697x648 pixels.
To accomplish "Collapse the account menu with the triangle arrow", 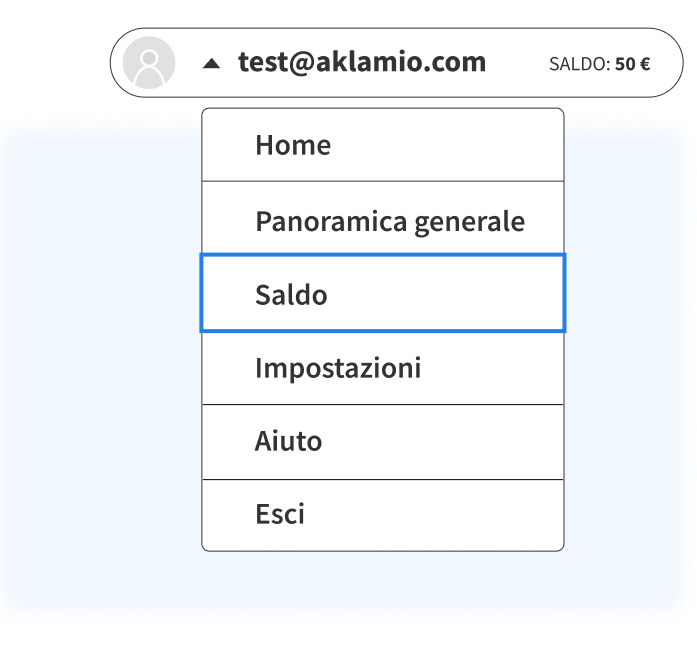I will [212, 64].
